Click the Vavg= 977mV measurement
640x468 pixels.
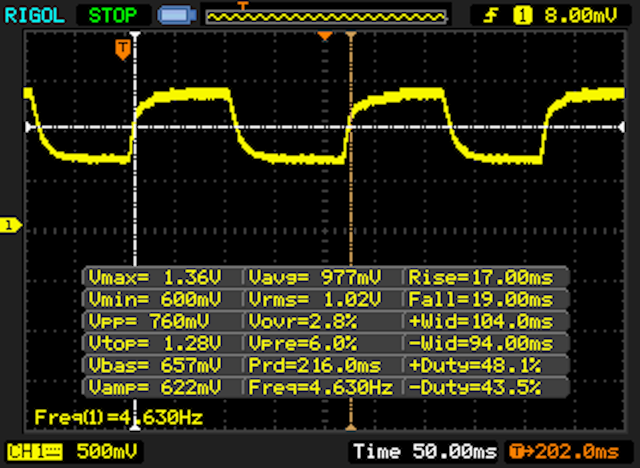coord(315,277)
